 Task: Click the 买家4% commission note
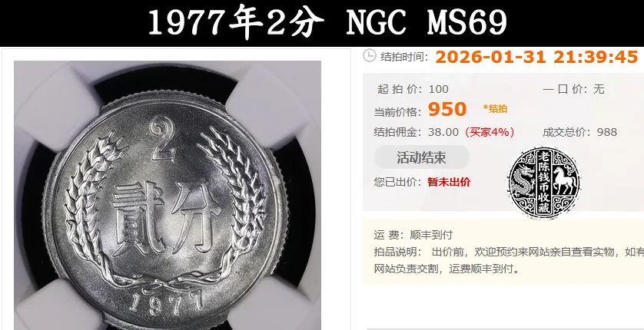tap(490, 132)
